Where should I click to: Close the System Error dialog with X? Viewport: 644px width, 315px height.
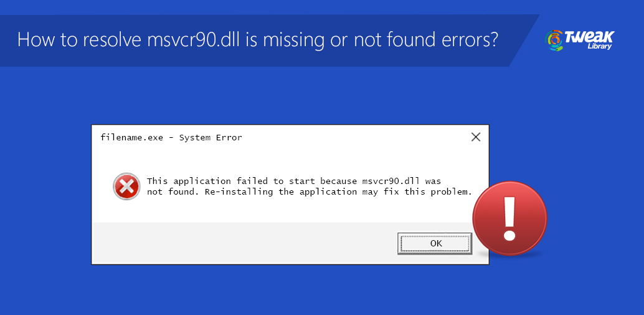[x=476, y=137]
